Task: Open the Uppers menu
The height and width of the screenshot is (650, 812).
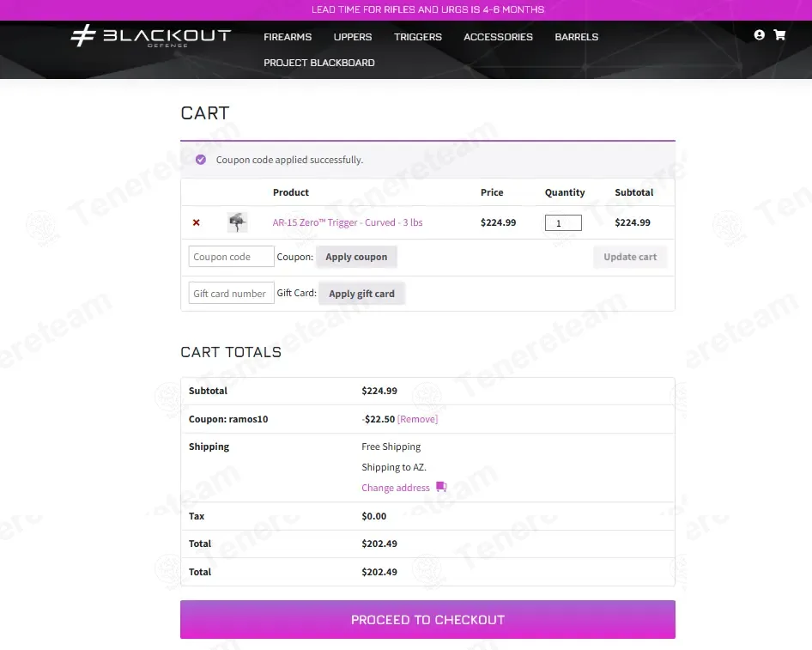Action: [x=353, y=37]
